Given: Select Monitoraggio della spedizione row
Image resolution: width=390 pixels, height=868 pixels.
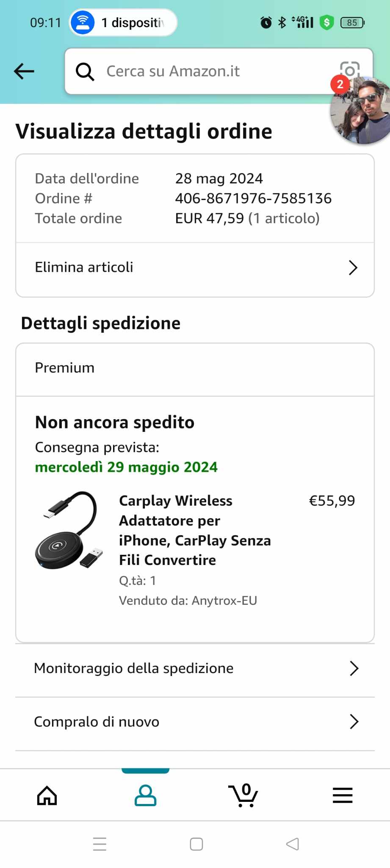Looking at the screenshot, I should (x=134, y=668).
